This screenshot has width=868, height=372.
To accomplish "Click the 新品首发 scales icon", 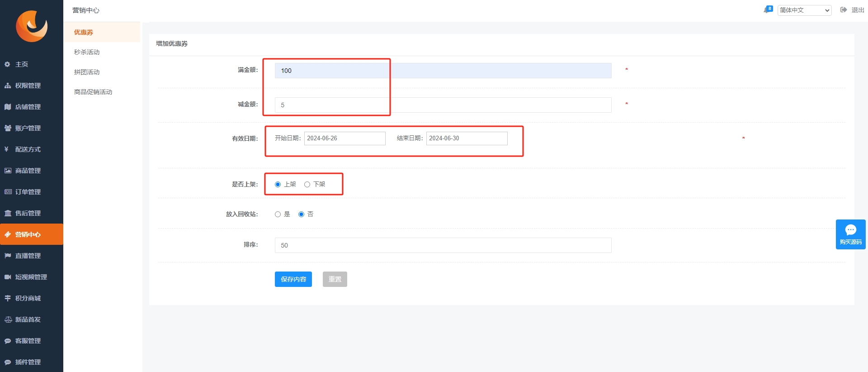I will click(8, 320).
